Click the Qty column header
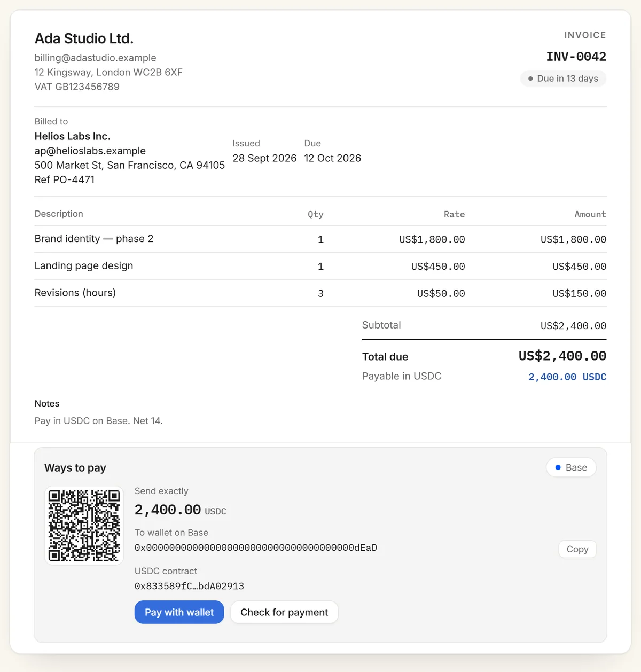The height and width of the screenshot is (672, 641). pyautogui.click(x=316, y=214)
